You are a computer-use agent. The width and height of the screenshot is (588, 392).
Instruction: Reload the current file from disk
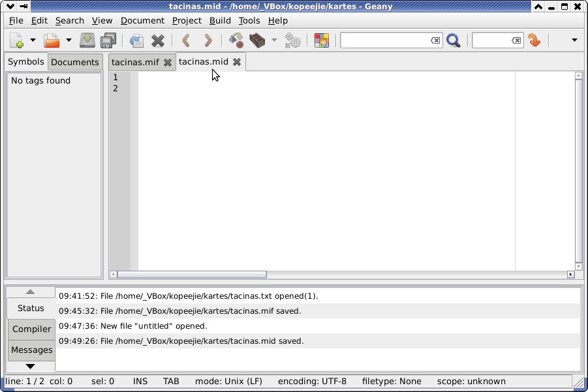[x=137, y=40]
